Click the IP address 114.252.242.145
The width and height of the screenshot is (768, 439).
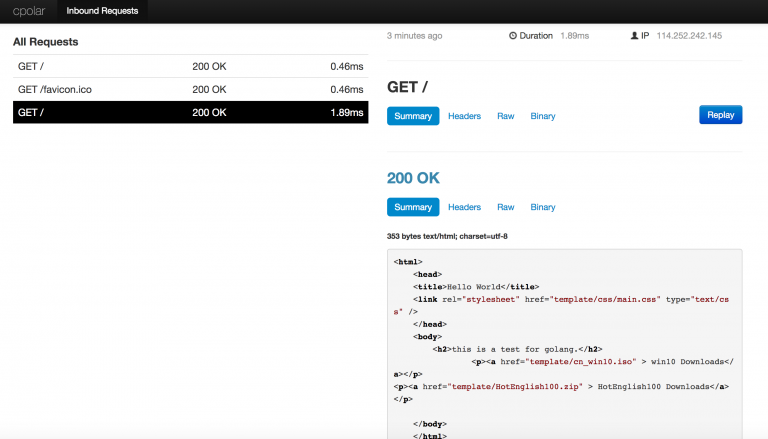[689, 36]
